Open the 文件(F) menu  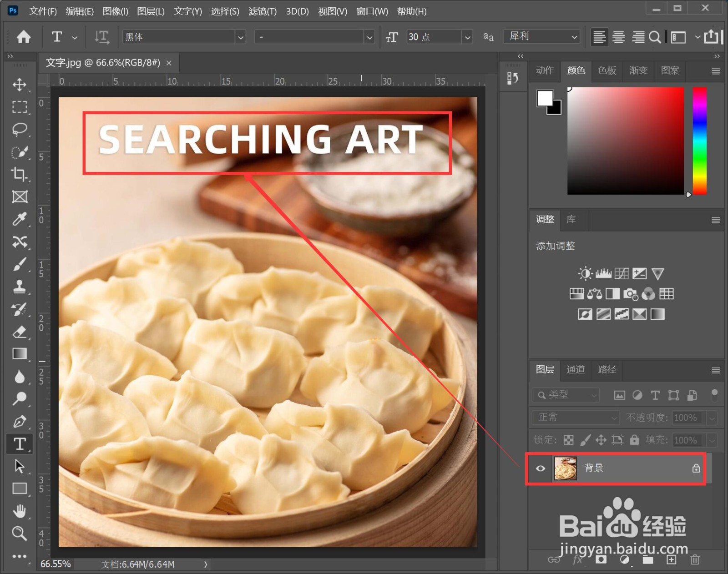point(43,11)
